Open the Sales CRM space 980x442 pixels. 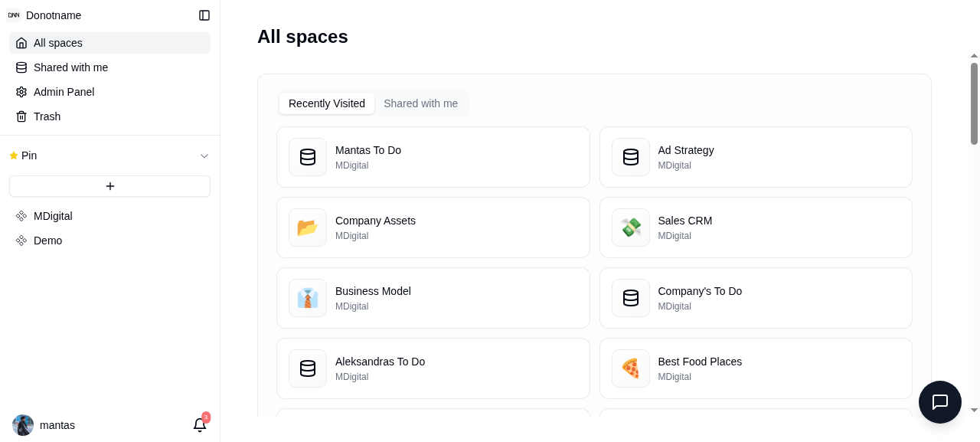coord(756,228)
